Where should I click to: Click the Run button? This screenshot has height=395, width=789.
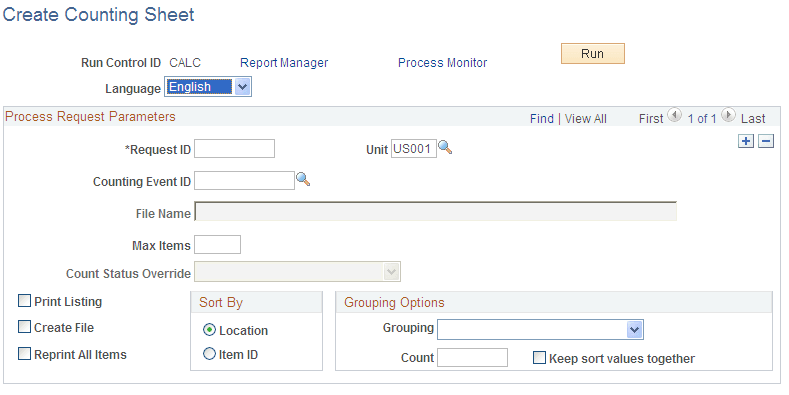[593, 53]
